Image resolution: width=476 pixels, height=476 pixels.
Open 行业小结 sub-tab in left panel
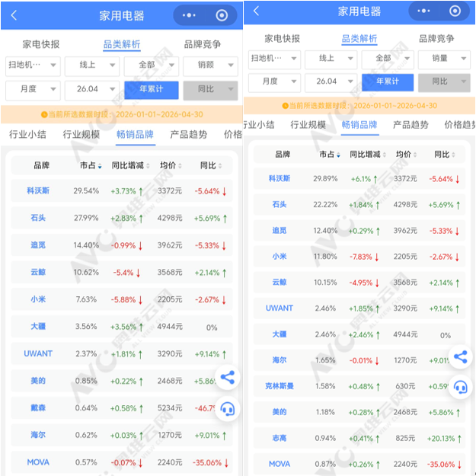[27, 135]
